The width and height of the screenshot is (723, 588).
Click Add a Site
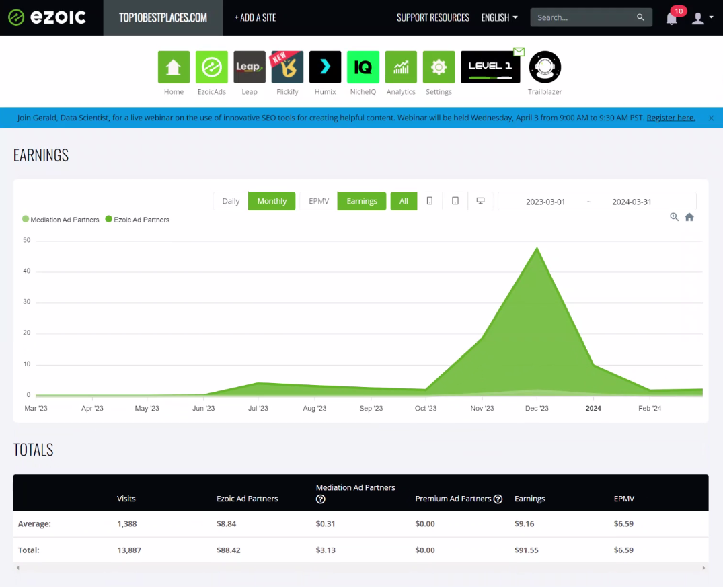point(255,17)
